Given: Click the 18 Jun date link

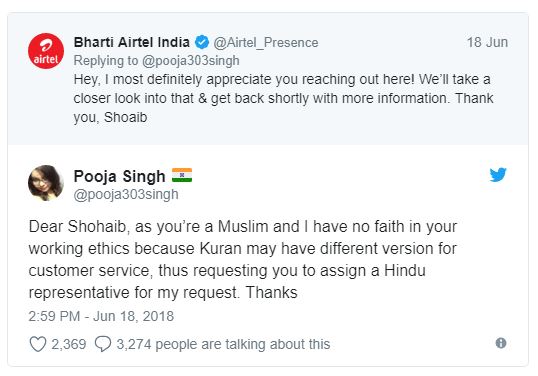Looking at the screenshot, I should pos(487,42).
